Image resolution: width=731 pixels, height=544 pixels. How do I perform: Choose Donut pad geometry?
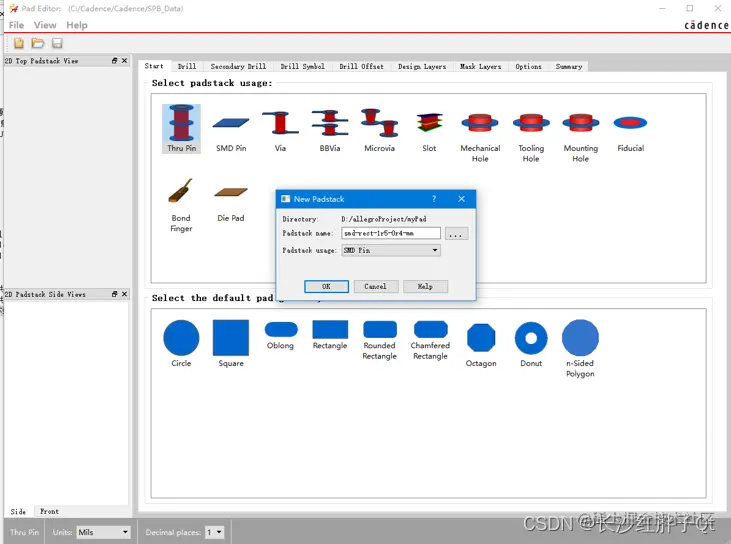[x=531, y=344]
